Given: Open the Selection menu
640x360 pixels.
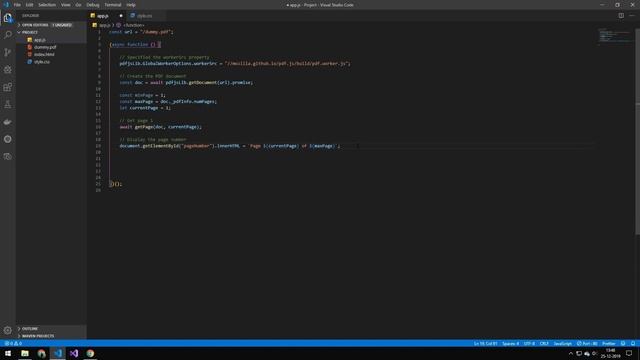Looking at the screenshot, I should [x=47, y=5].
